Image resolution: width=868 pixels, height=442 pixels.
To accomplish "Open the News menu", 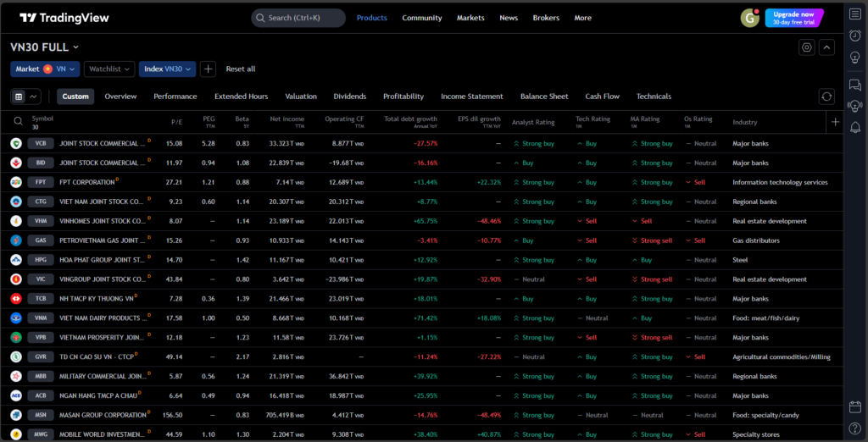I will click(x=509, y=18).
